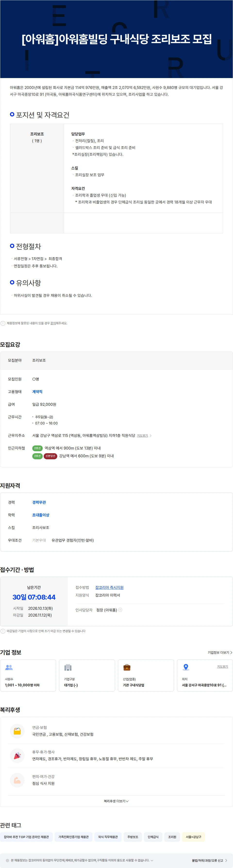Screen dimensions: 233x868
Task: Click plus icon next to 점장 (아워홈)
Action: coord(120,610)
